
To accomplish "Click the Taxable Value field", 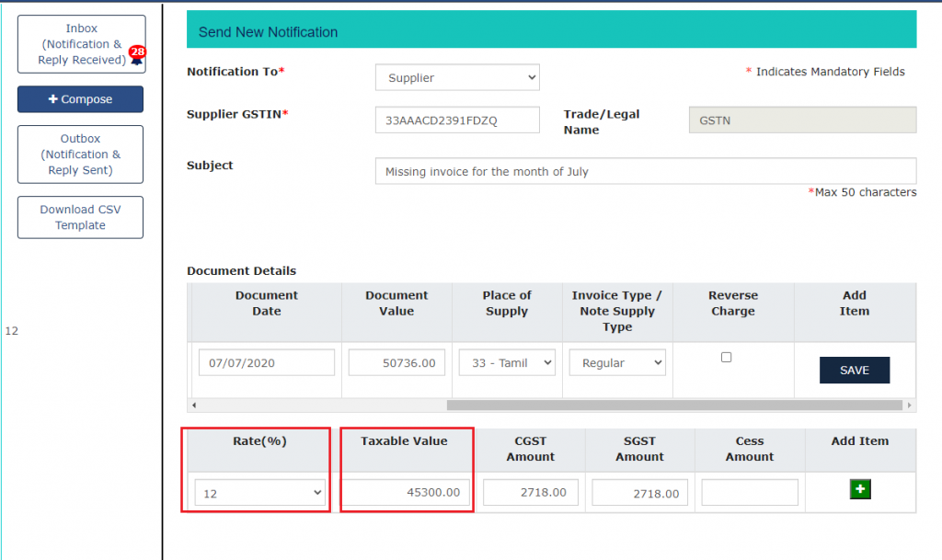I will pos(406,493).
